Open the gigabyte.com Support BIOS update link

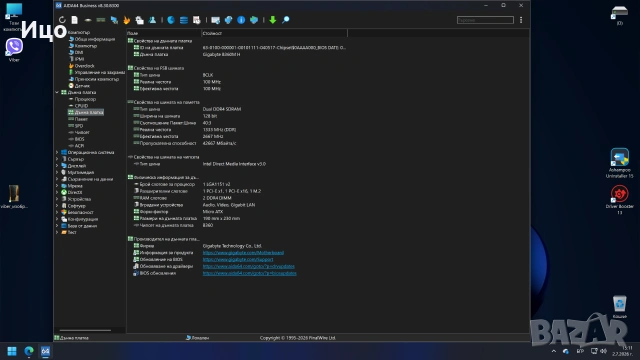tap(238, 260)
